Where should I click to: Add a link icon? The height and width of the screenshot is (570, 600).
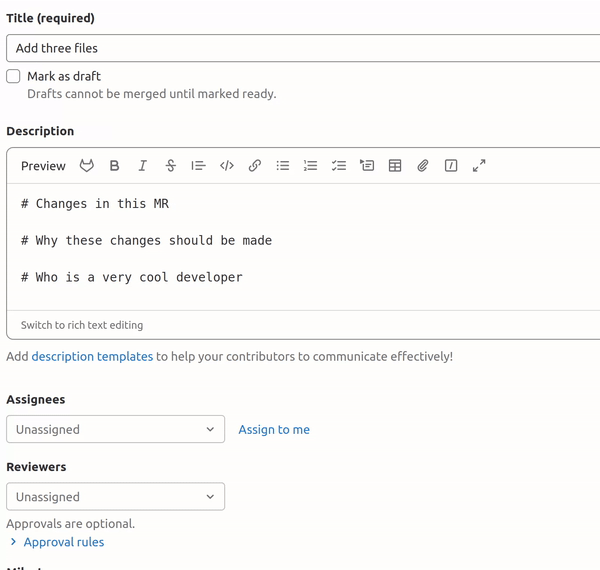(x=255, y=166)
